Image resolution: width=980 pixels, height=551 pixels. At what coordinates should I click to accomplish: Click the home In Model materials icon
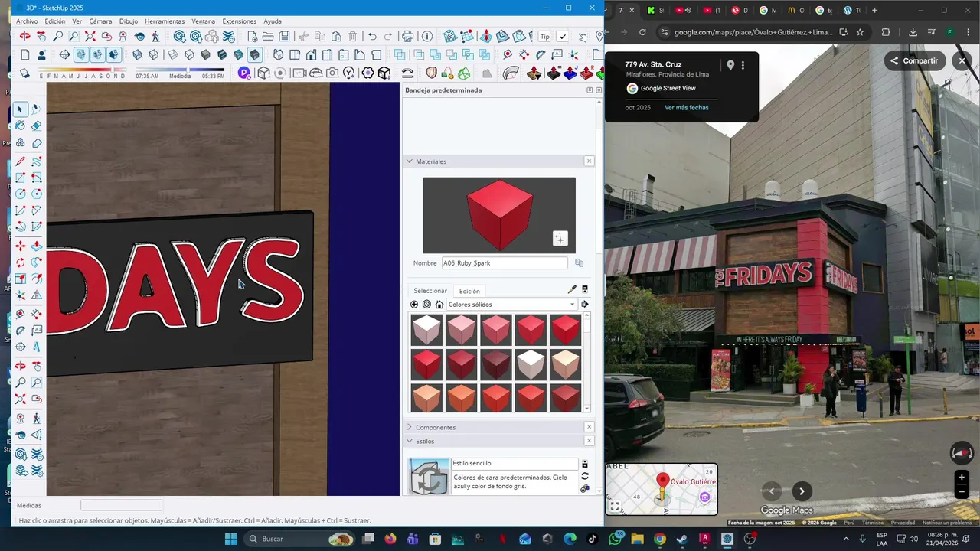point(439,304)
